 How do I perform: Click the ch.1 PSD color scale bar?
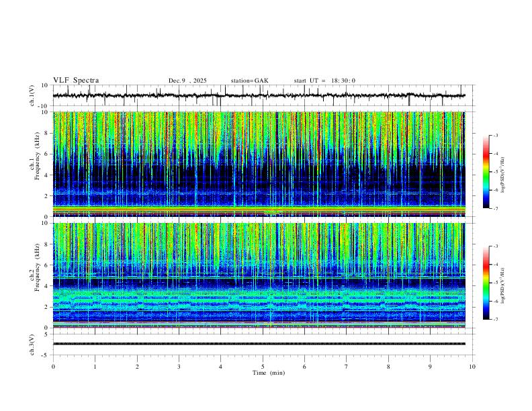click(x=486, y=172)
